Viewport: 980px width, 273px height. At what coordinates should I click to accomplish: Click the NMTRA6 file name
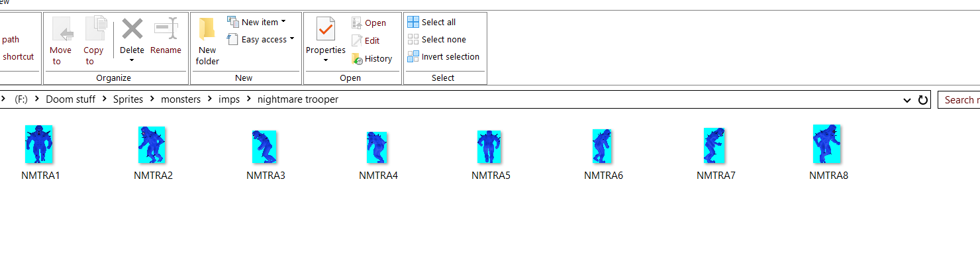[x=603, y=176]
